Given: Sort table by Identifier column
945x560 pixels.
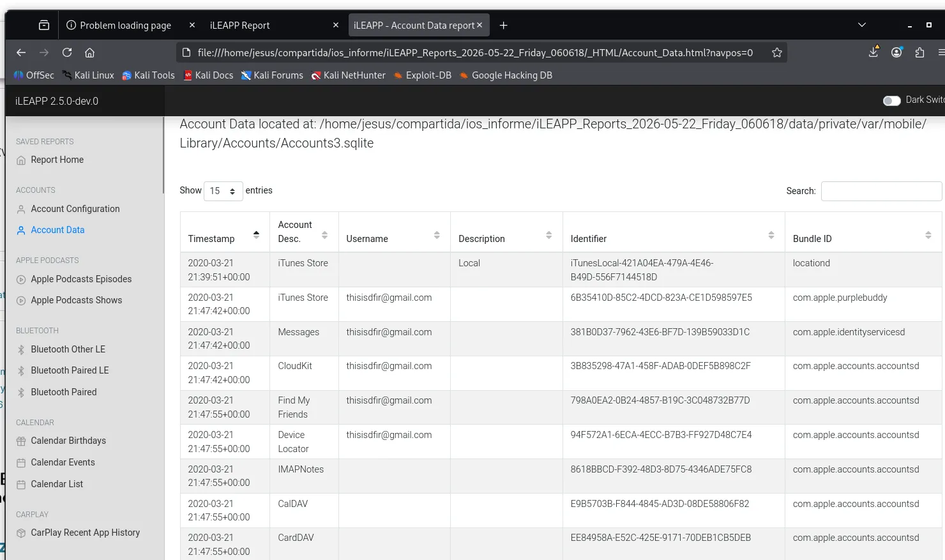Looking at the screenshot, I should click(x=771, y=235).
